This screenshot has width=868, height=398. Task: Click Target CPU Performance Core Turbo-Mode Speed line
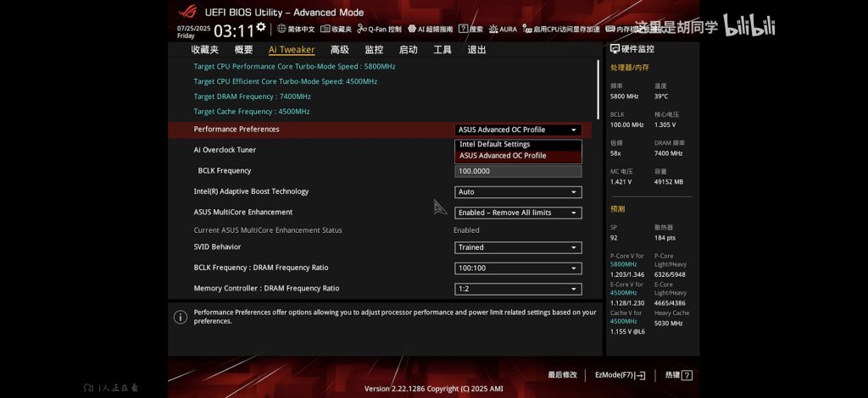coord(294,66)
